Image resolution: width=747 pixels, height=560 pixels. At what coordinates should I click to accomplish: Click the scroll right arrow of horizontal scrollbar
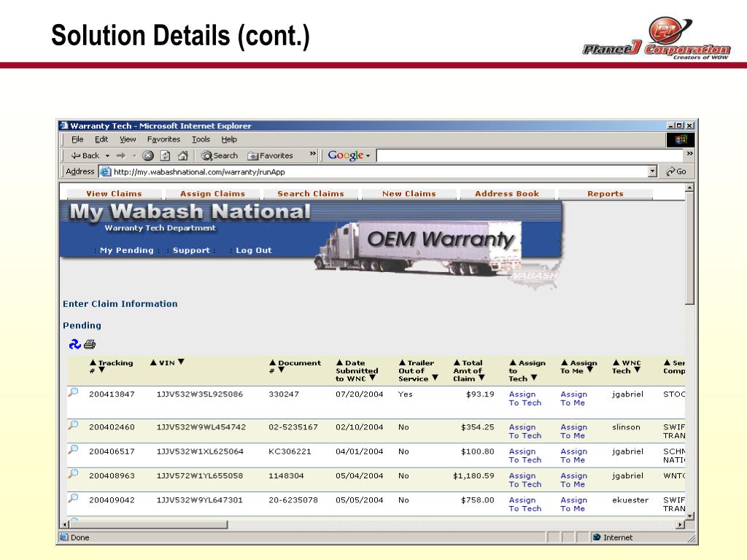click(x=681, y=524)
